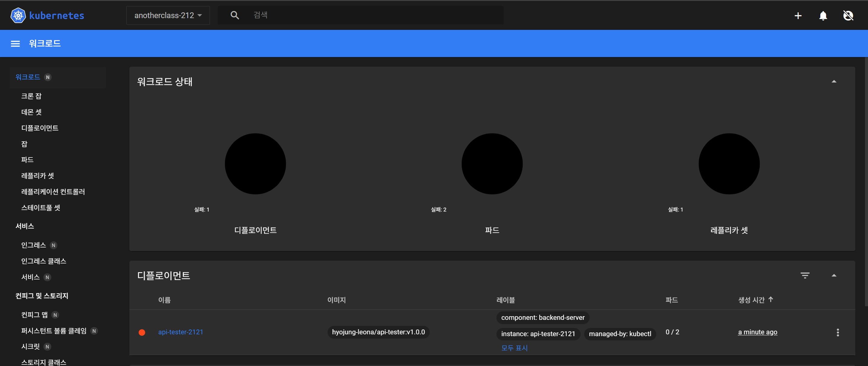Collapse the 워크로드 상태 card
The height and width of the screenshot is (366, 868).
coord(834,81)
